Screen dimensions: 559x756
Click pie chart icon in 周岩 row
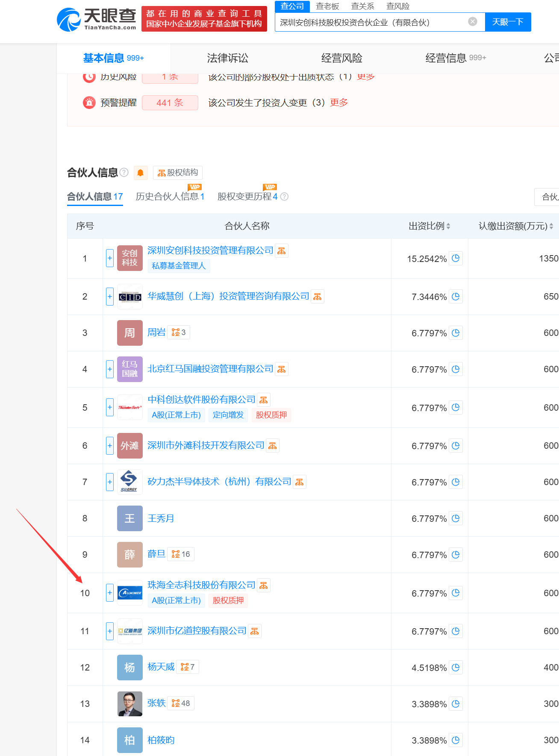[456, 333]
